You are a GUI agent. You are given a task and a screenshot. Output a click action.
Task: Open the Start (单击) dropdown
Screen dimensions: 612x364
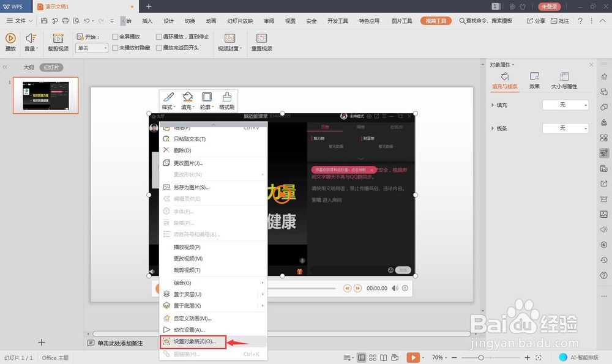(x=92, y=48)
